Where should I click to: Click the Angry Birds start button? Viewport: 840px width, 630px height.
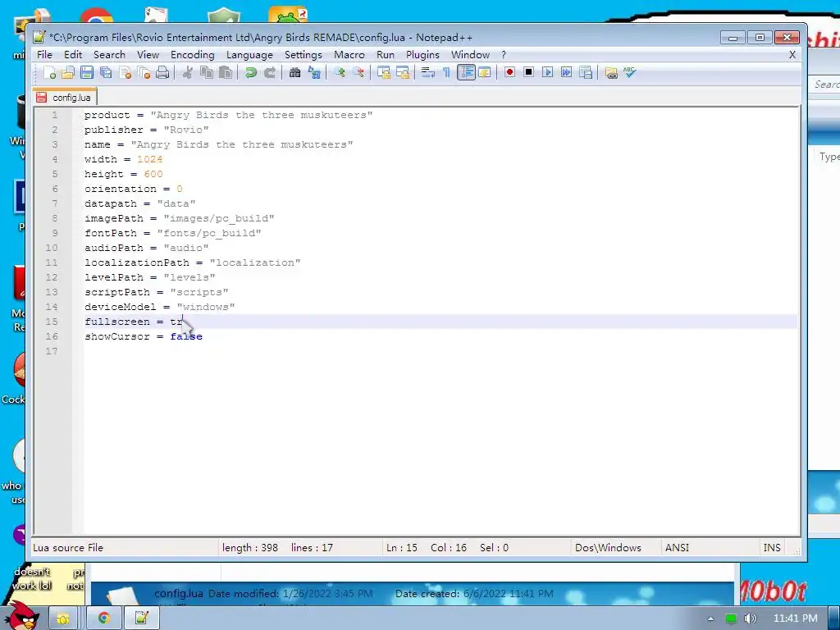(22, 616)
